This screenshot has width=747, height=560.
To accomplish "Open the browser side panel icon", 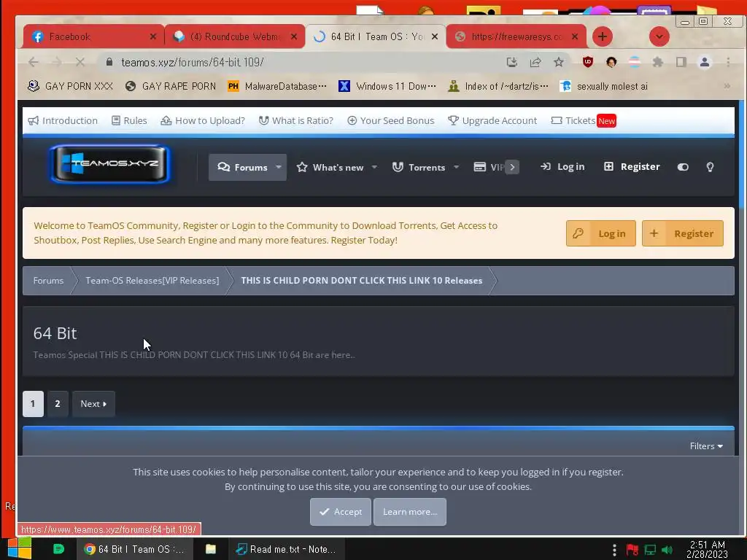I will [681, 62].
